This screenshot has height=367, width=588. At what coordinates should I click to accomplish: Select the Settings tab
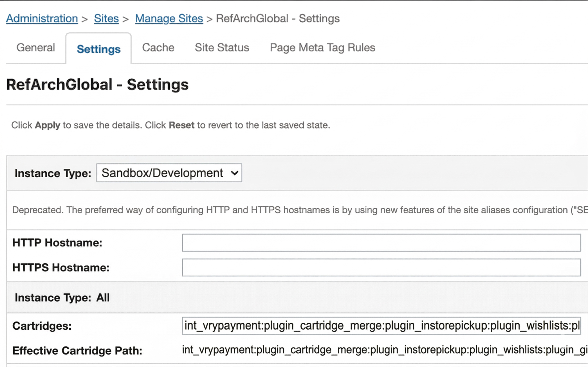(x=99, y=49)
